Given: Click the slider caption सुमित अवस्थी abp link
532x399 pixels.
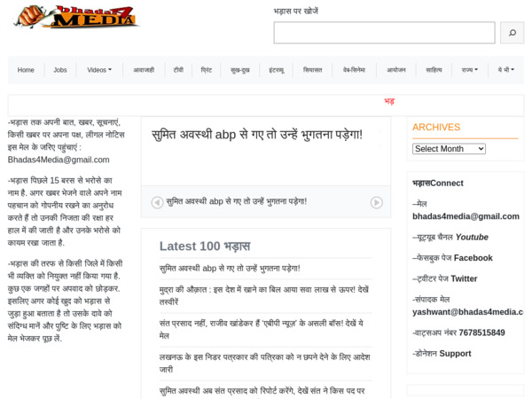Looking at the screenshot, I should (237, 201).
